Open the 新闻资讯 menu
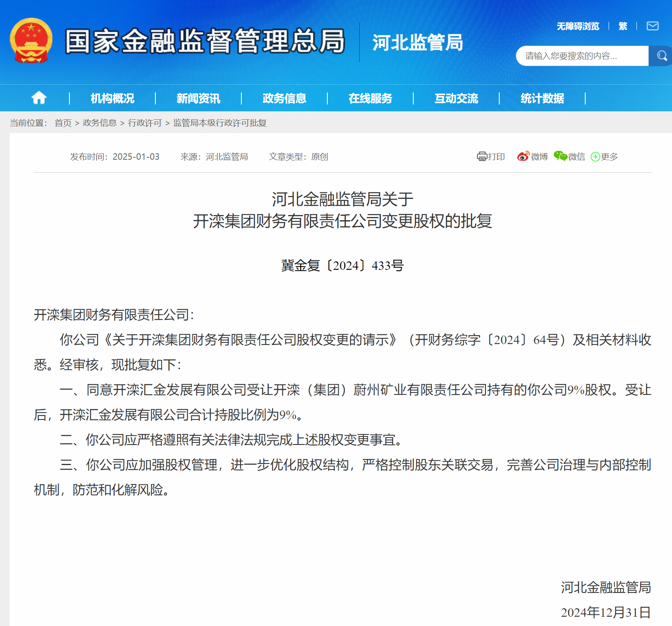 click(x=198, y=98)
